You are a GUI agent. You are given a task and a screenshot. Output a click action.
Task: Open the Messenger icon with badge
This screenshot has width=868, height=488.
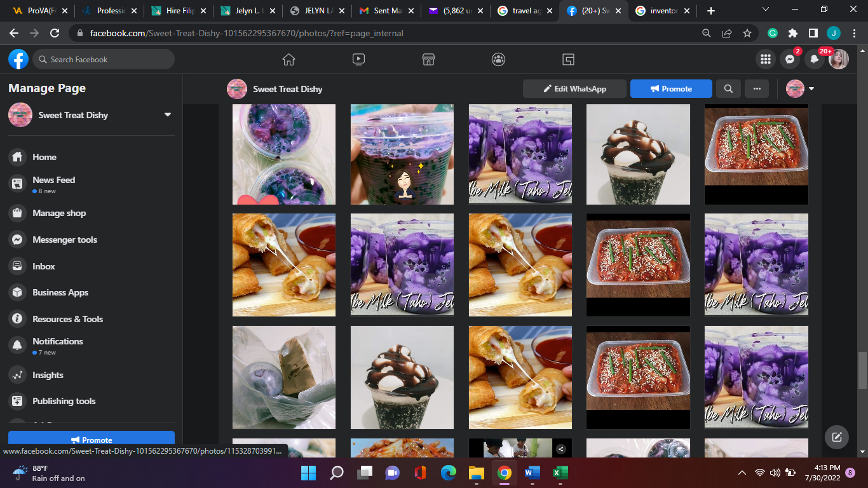(x=790, y=59)
